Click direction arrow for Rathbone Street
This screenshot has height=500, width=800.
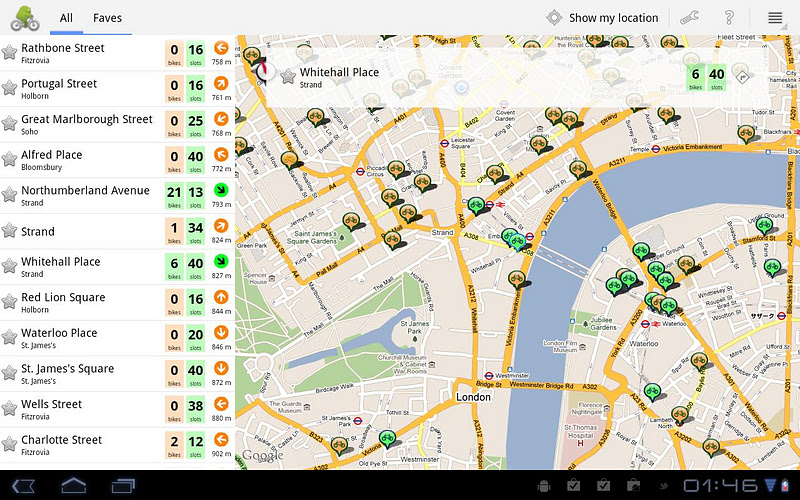coord(221,48)
